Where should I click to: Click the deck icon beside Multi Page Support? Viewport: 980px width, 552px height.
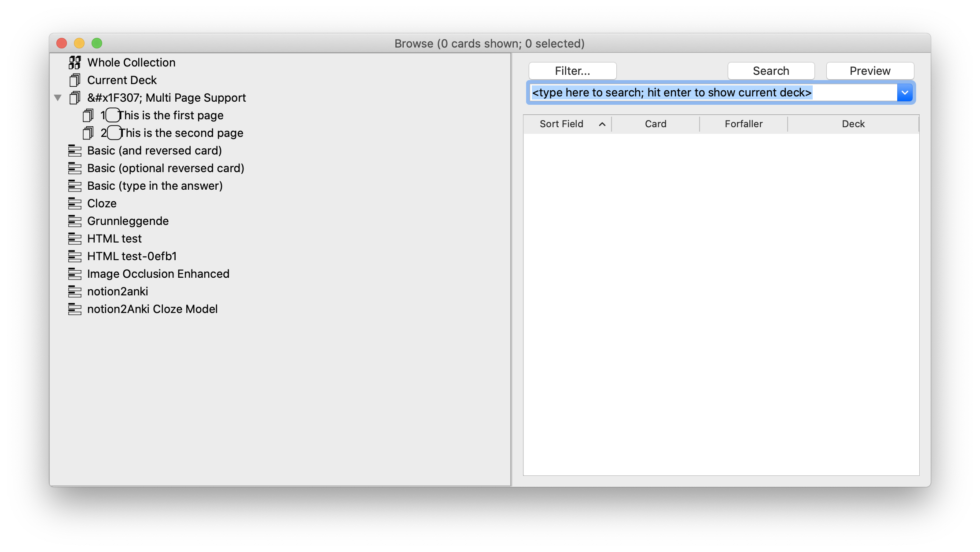coord(75,97)
